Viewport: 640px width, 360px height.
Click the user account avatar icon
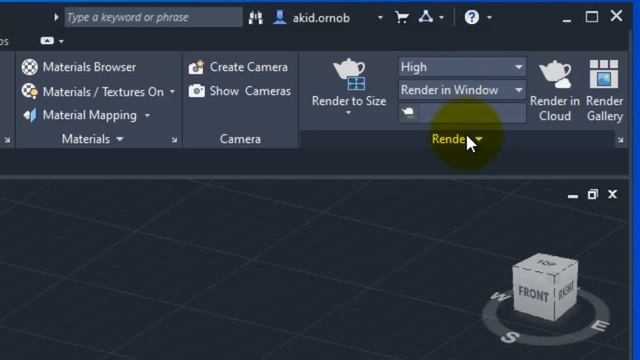[280, 17]
